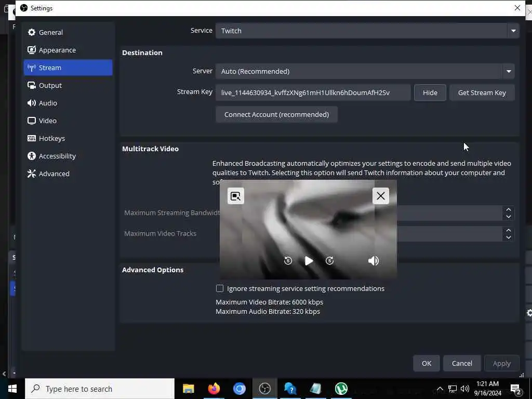Select the Stream settings category

tap(68, 68)
